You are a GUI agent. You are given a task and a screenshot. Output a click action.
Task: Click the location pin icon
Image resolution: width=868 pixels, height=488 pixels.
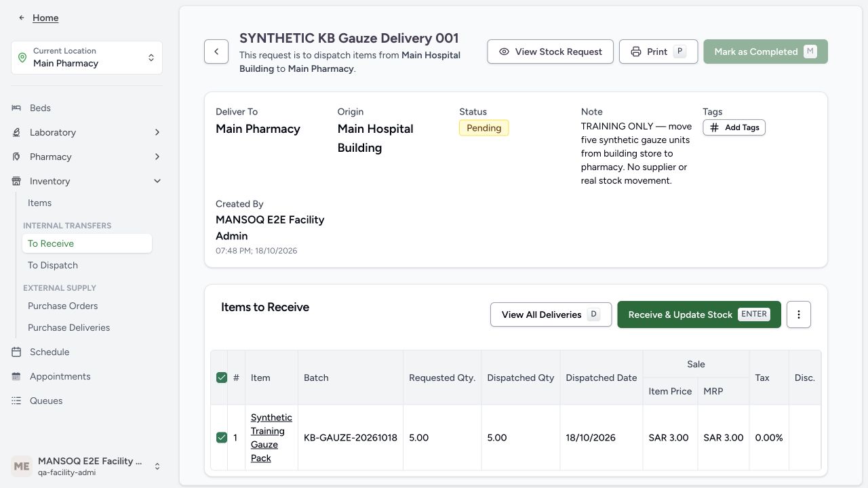tap(22, 58)
